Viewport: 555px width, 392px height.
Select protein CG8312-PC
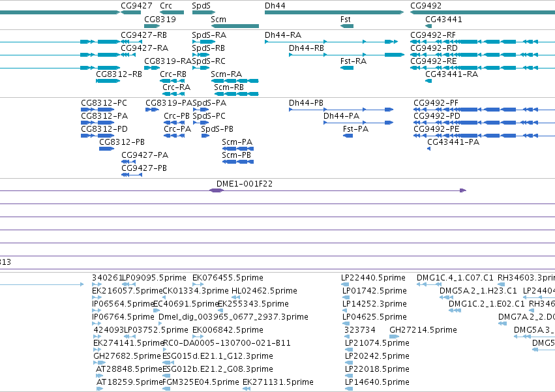click(98, 110)
